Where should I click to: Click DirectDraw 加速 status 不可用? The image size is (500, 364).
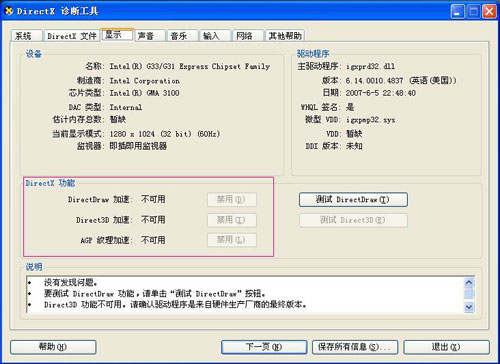[153, 199]
